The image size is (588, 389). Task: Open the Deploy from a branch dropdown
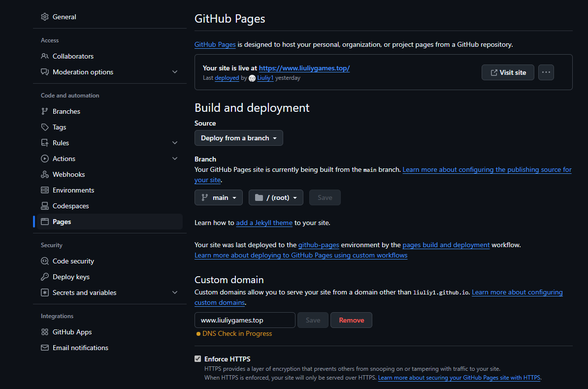[238, 138]
